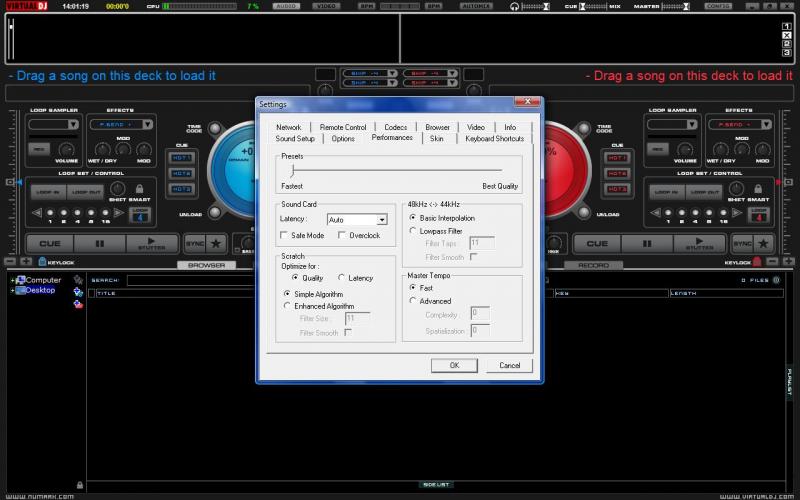Viewport: 800px width, 500px height.
Task: Click the left deck pause button
Action: pyautogui.click(x=99, y=244)
